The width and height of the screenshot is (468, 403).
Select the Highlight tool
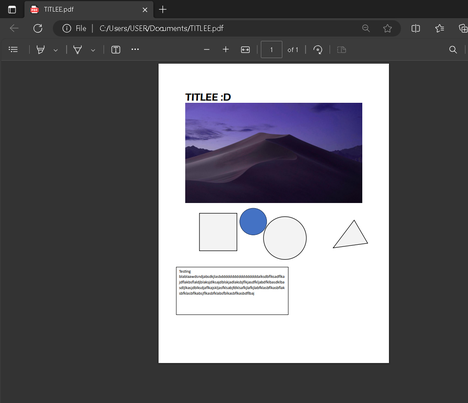[x=40, y=50]
